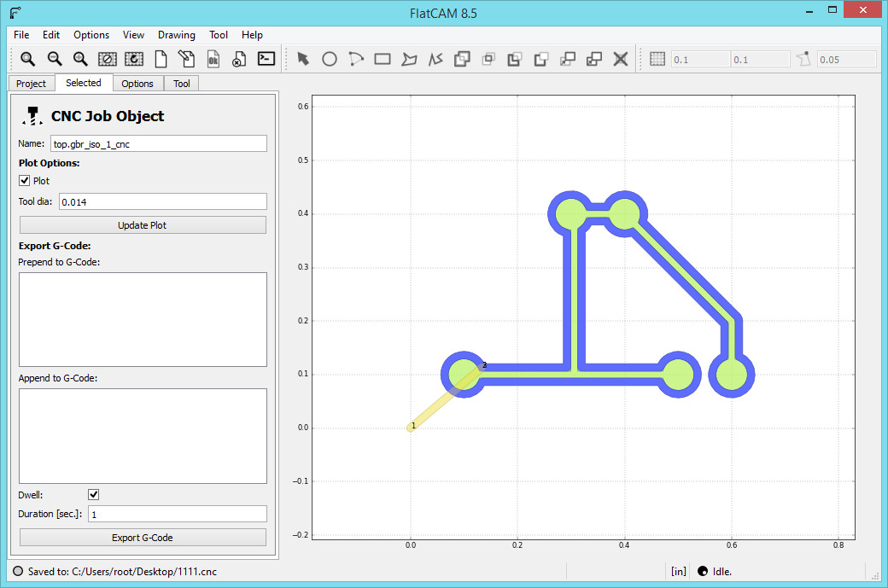Select the Add Circle drawing tool
Image resolution: width=888 pixels, height=588 pixels.
[x=330, y=59]
